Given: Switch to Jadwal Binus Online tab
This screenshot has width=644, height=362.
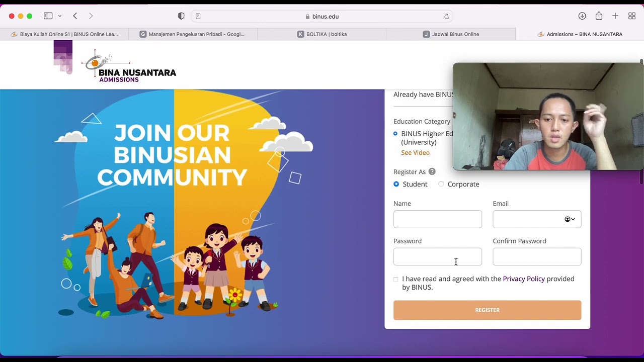Looking at the screenshot, I should click(x=451, y=34).
